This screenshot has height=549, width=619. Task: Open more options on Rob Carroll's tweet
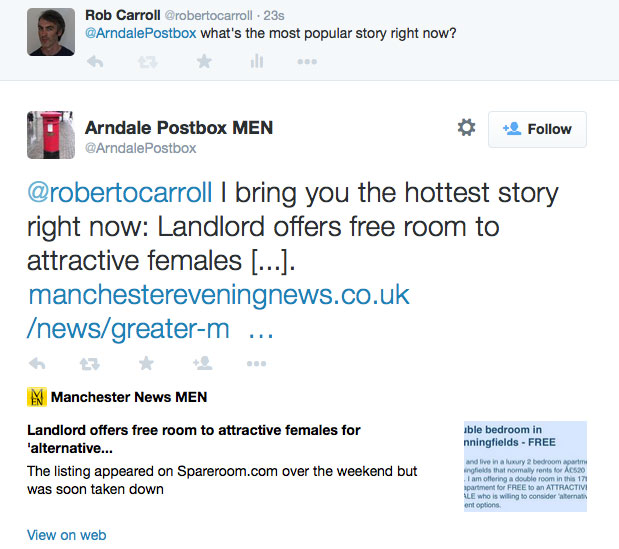tap(307, 62)
